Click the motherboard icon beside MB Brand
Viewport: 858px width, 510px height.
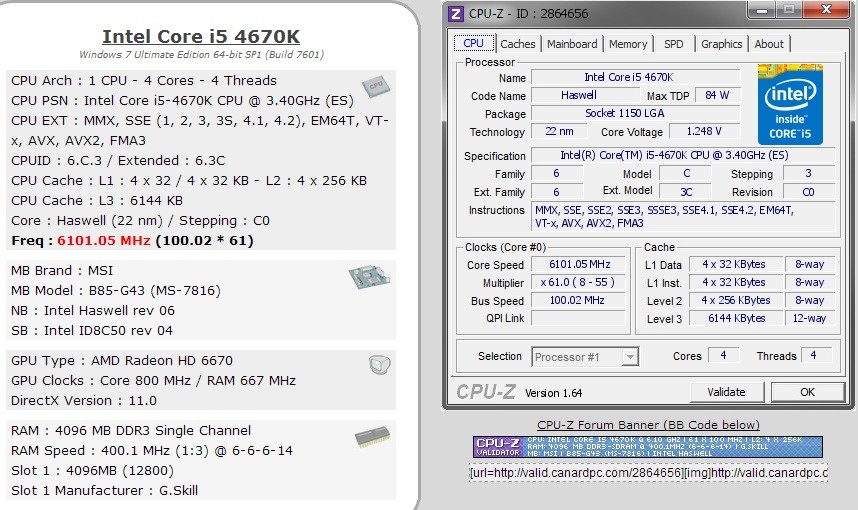click(x=369, y=277)
